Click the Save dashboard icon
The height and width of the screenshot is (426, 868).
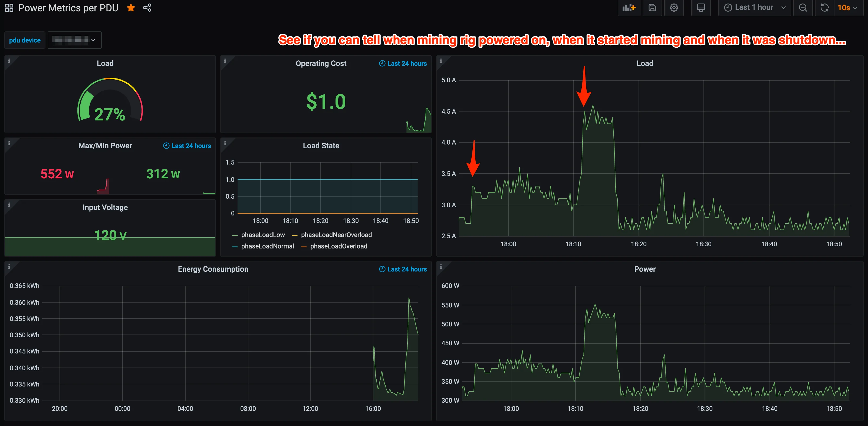(652, 8)
